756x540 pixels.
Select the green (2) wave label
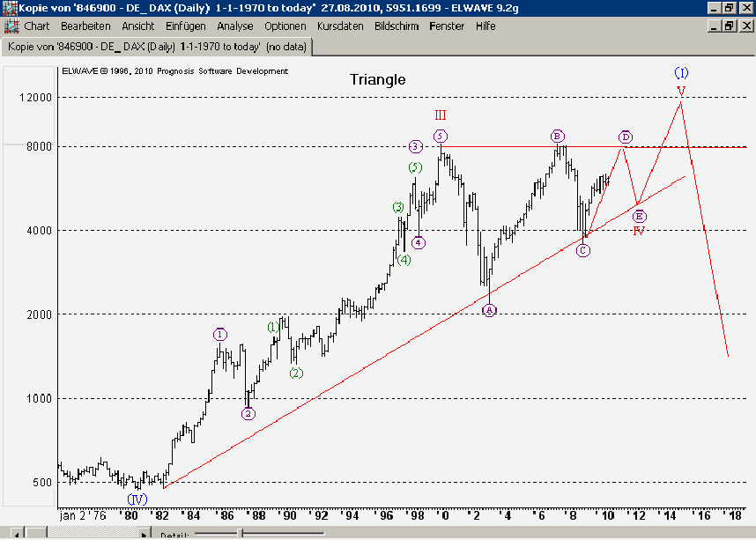(x=296, y=373)
